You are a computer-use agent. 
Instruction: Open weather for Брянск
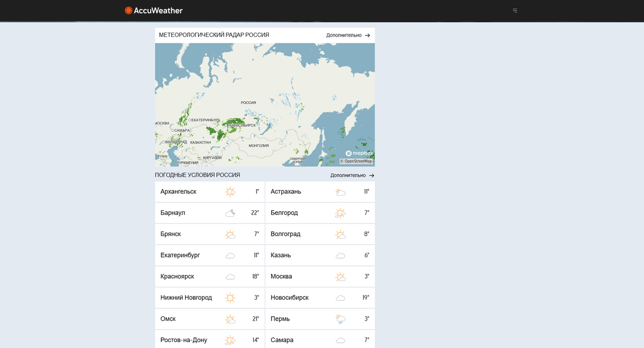click(x=210, y=234)
